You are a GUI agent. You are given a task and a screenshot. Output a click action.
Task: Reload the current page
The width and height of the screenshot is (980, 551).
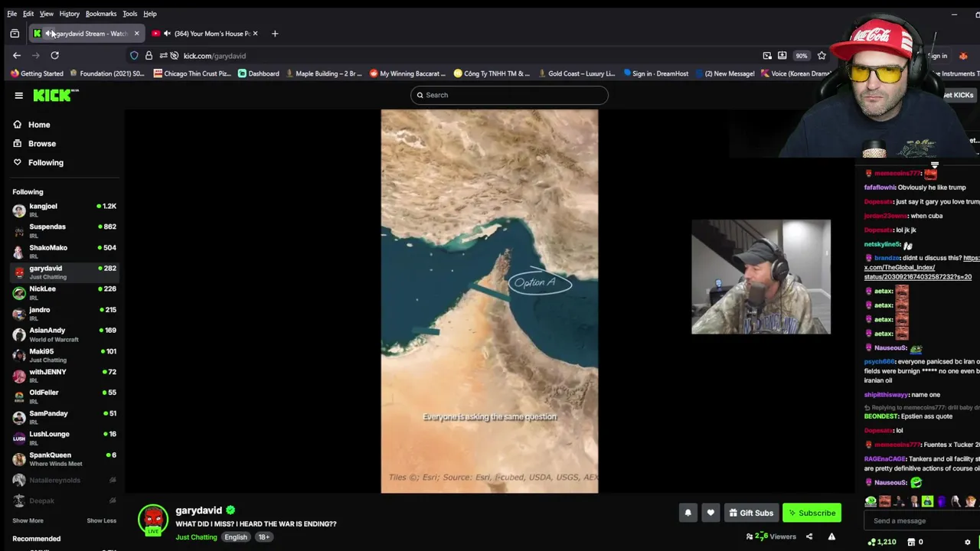point(54,55)
